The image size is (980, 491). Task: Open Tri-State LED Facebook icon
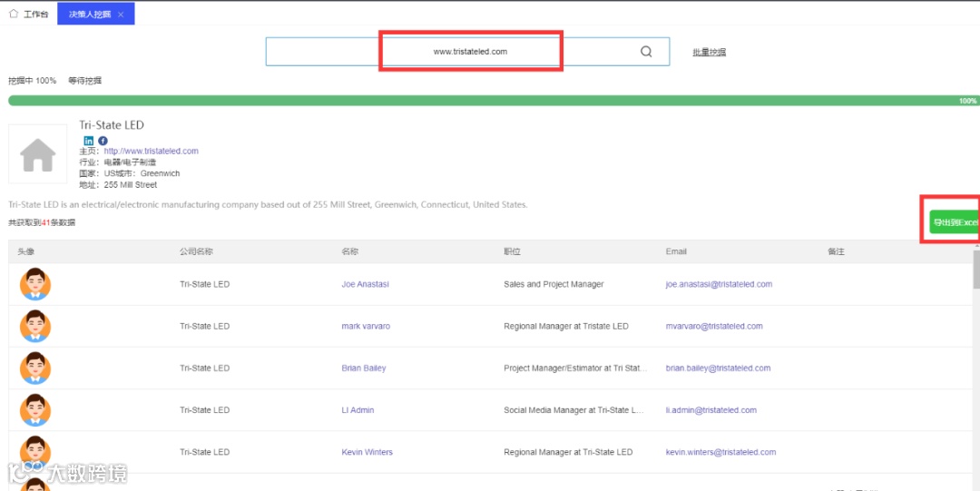(x=103, y=141)
